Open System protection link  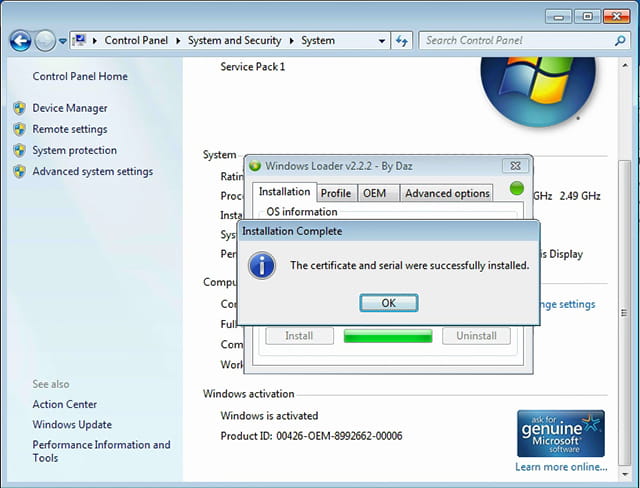pos(75,150)
